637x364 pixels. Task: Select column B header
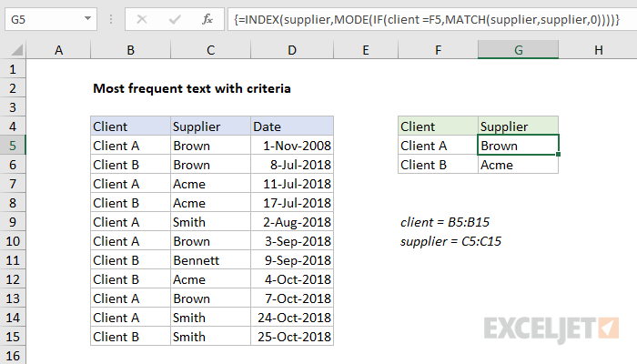point(130,50)
